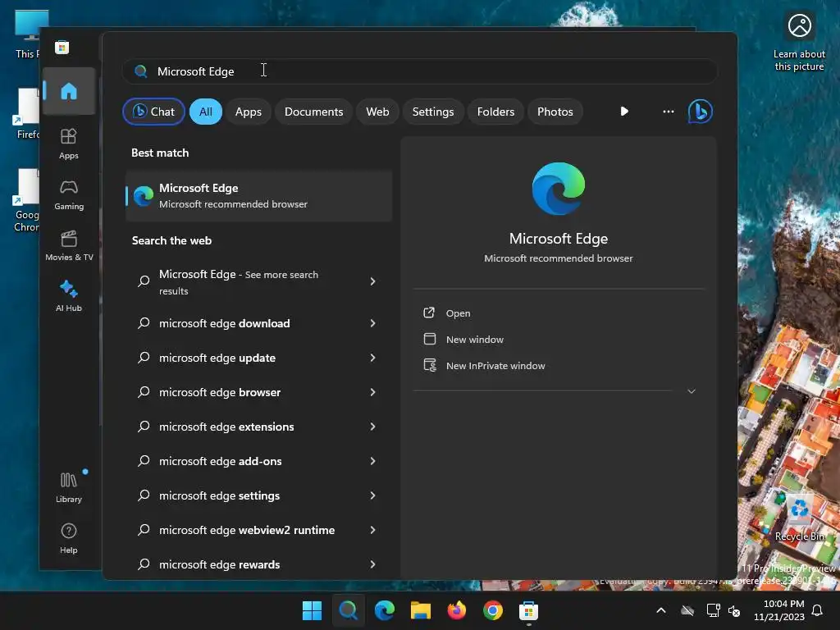
Task: Open Bing chat icon at top right
Action: (700, 112)
